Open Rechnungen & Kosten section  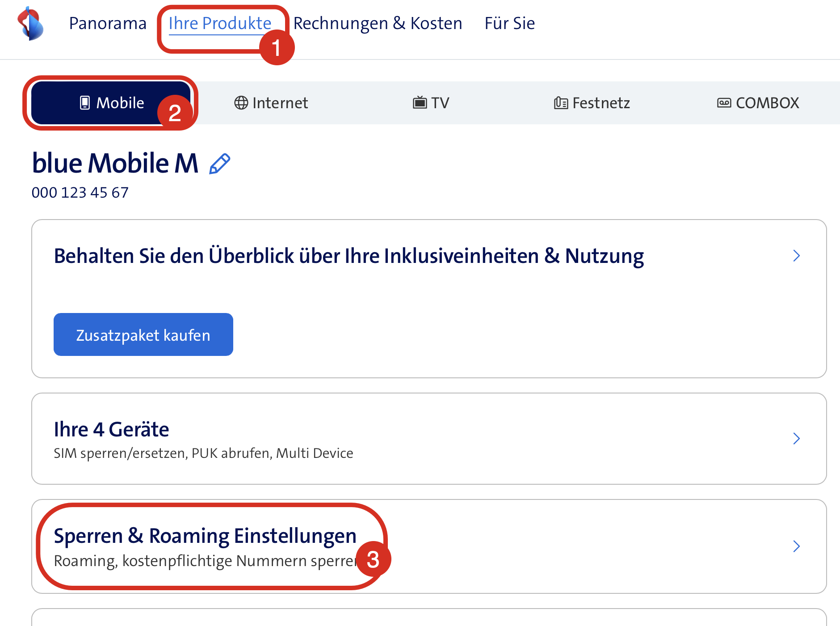click(x=378, y=23)
